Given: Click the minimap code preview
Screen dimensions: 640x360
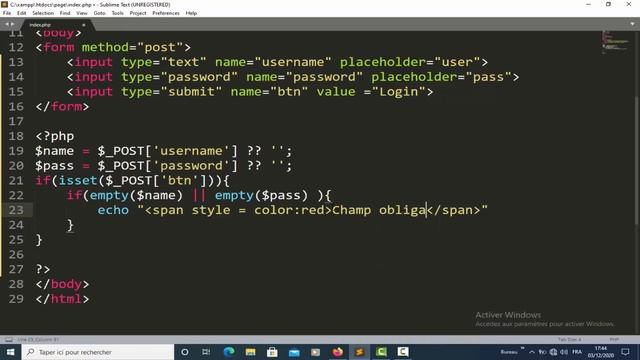Looking at the screenshot, I should click(x=615, y=41).
